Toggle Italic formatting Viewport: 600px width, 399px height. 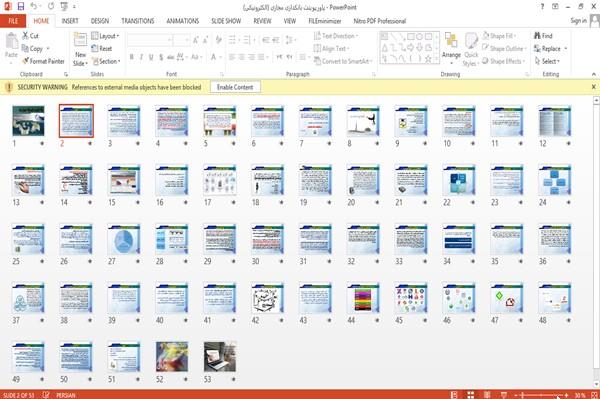coord(141,57)
